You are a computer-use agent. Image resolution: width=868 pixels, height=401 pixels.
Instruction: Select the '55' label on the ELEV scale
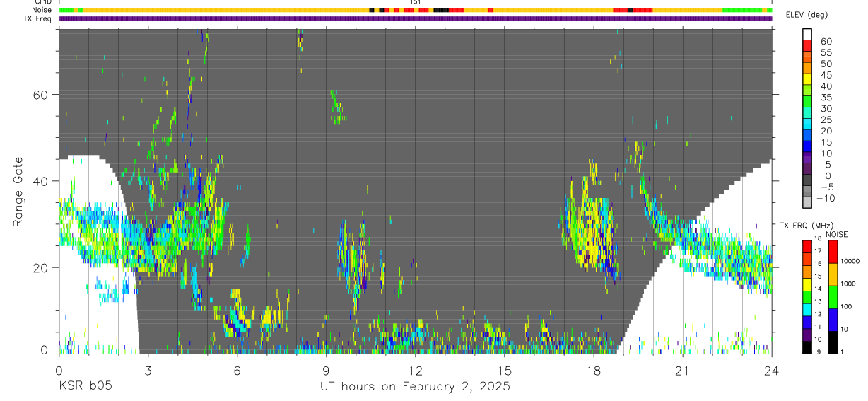(x=825, y=53)
